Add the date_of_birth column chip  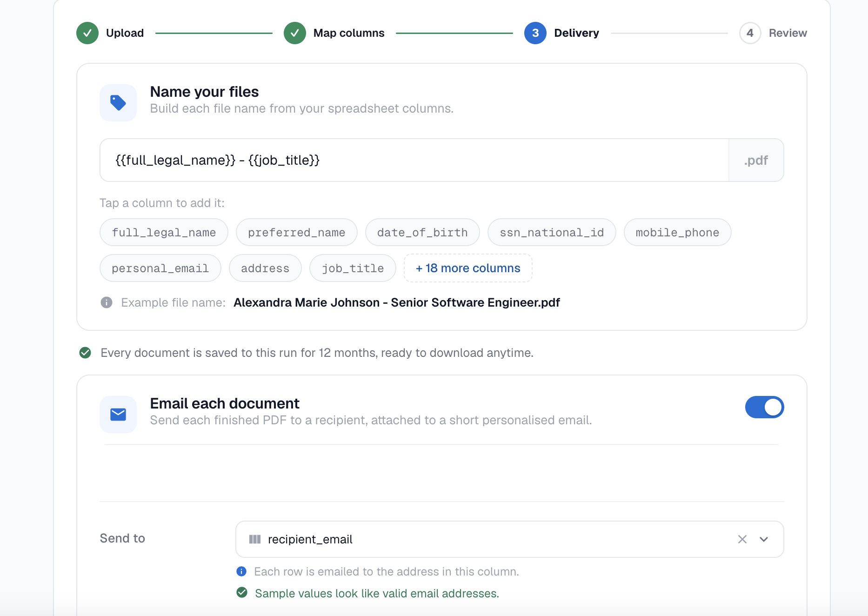(422, 232)
